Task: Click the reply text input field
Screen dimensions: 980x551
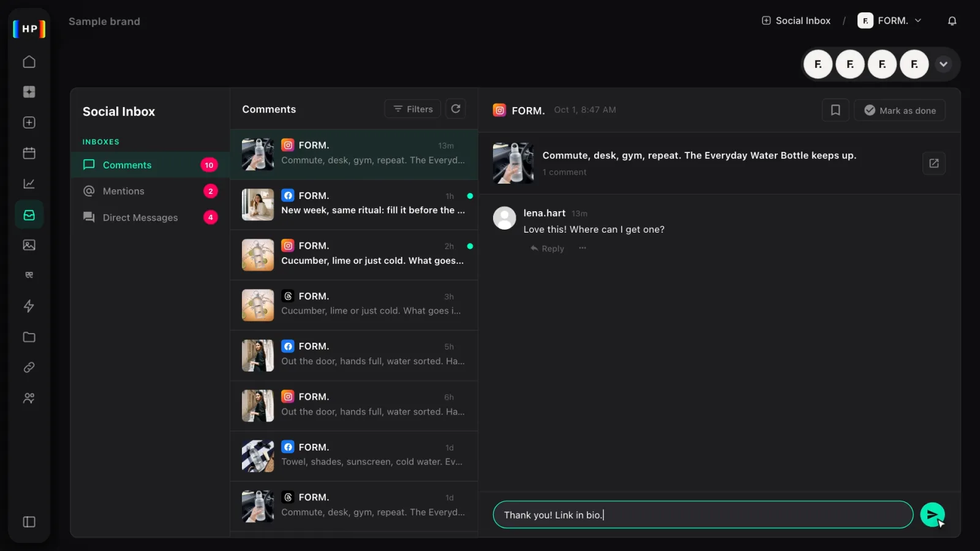Action: (x=703, y=515)
